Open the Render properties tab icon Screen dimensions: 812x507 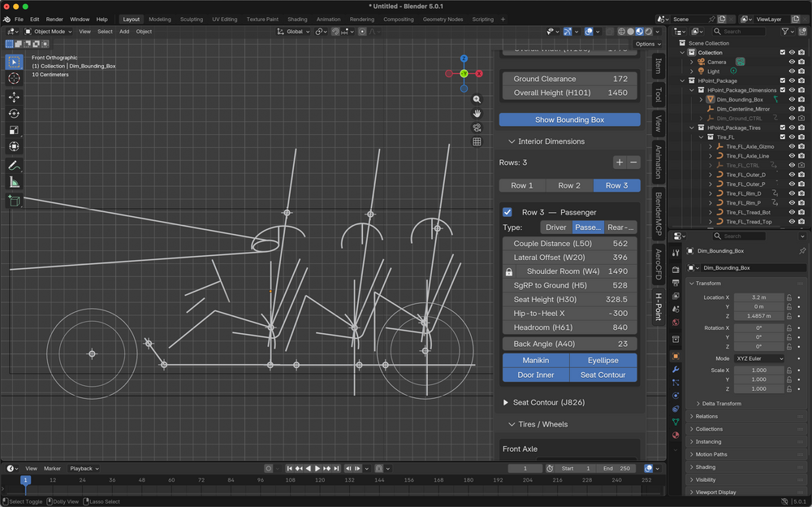(x=676, y=270)
